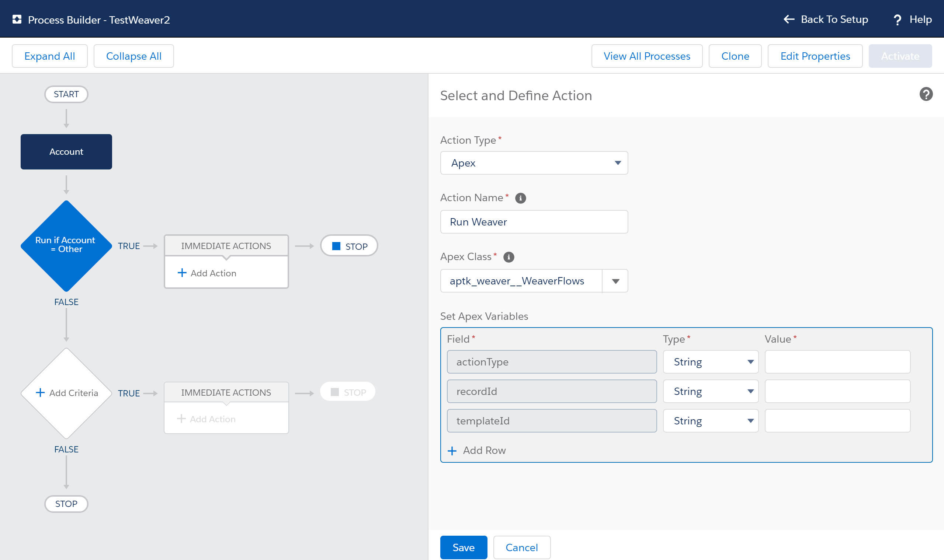Click the Clone button

pos(735,56)
